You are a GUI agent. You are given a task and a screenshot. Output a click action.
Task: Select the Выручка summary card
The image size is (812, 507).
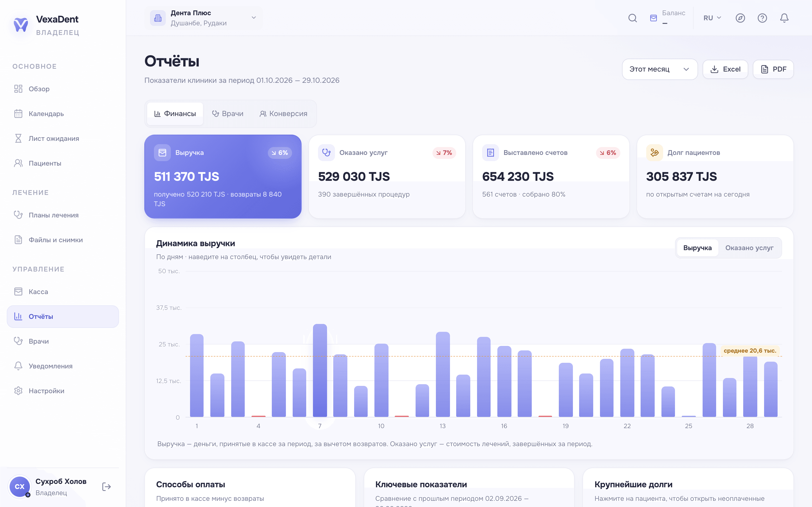tap(223, 177)
